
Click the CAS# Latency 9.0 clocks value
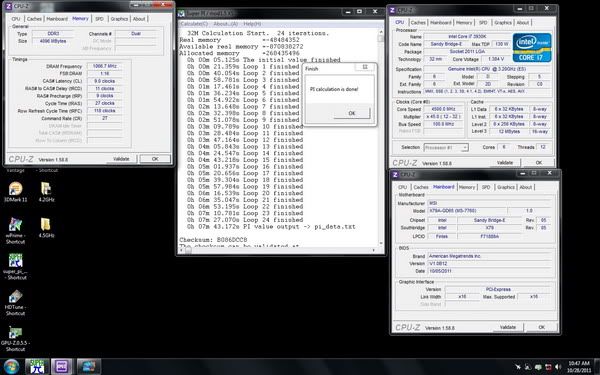105,81
